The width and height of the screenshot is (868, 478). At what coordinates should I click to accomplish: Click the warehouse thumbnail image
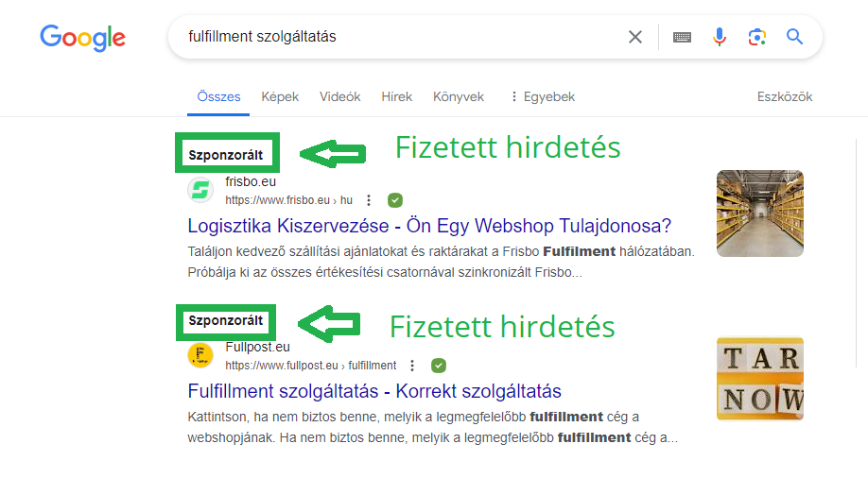click(x=760, y=213)
